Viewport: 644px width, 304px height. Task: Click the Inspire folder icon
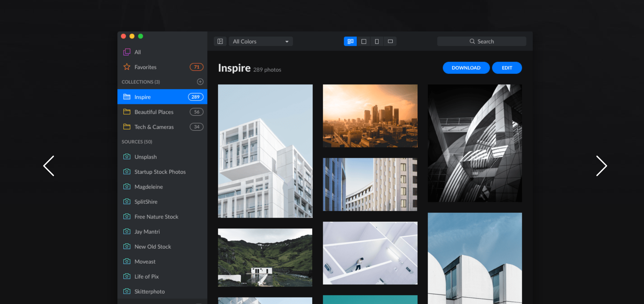coord(127,97)
